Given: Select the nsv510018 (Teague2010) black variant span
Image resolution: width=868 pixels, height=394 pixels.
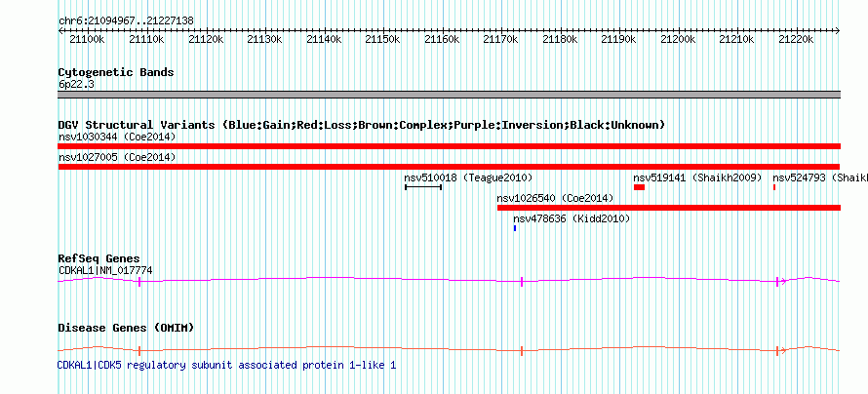Looking at the screenshot, I should click(423, 187).
